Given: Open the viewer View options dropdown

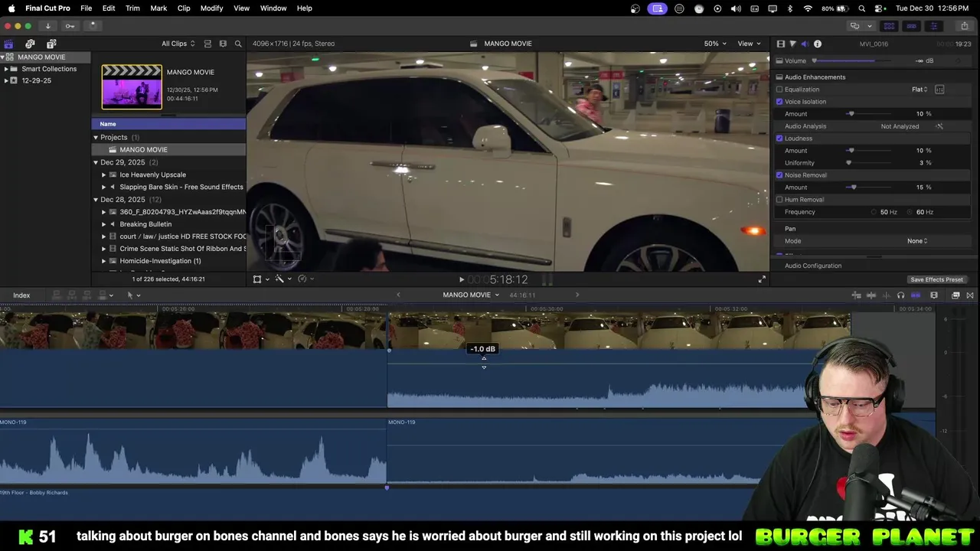Looking at the screenshot, I should [749, 44].
